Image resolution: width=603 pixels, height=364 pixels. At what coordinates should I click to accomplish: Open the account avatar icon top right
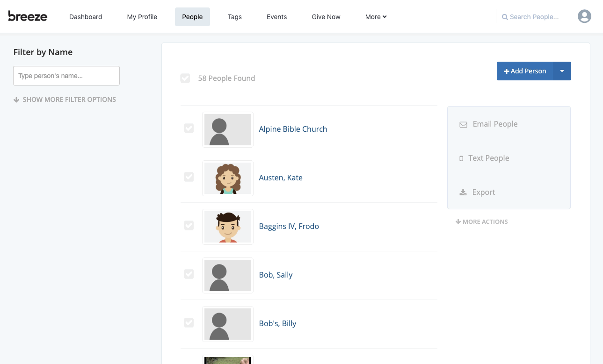(584, 16)
